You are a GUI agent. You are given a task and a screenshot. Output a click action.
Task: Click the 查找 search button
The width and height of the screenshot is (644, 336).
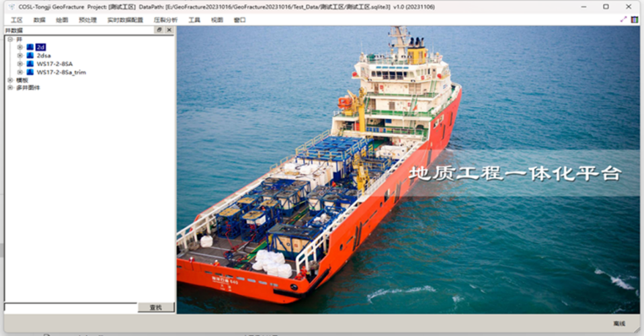click(156, 307)
